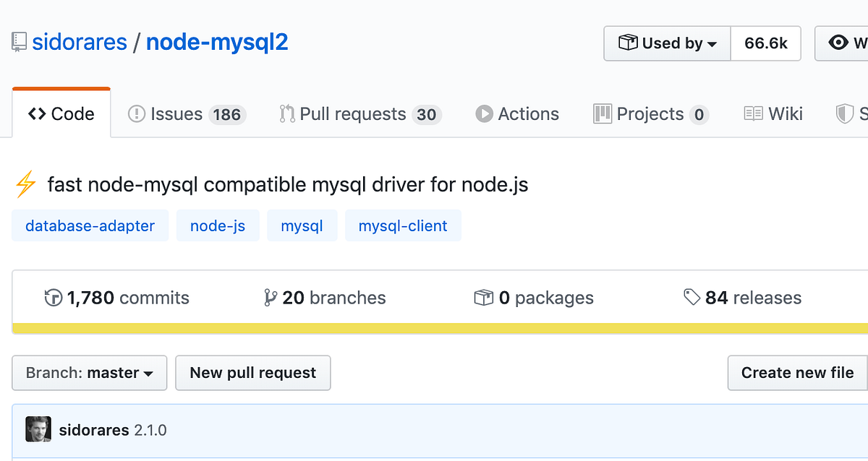Click the packages box icon
The image size is (868, 461).
tap(485, 297)
